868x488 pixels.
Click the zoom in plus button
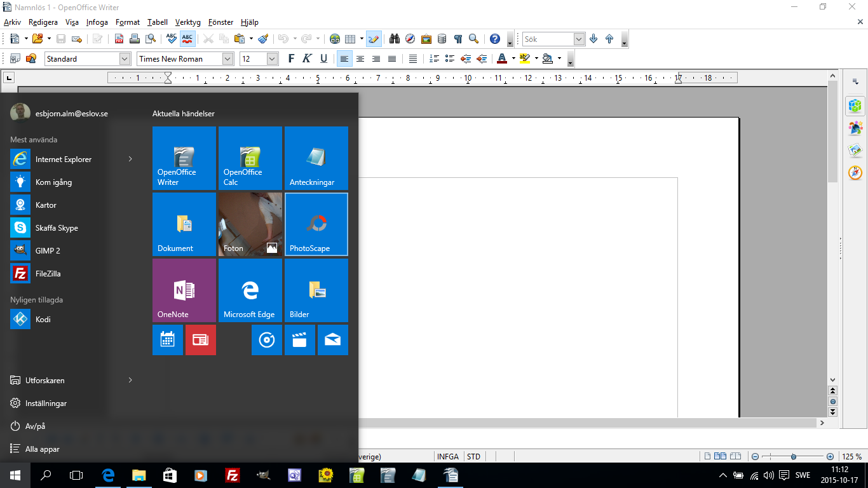tap(830, 456)
